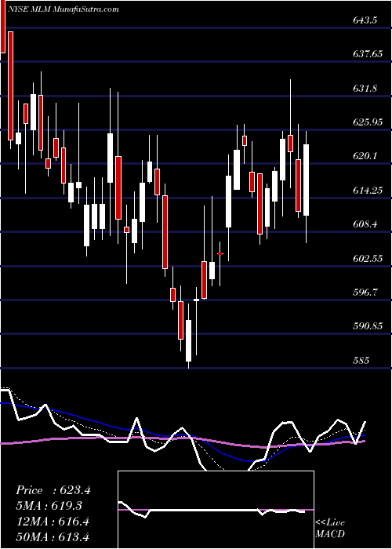This screenshot has height=549, width=392.
Task: Click the <<Live MACD label
Action: coord(330,529)
